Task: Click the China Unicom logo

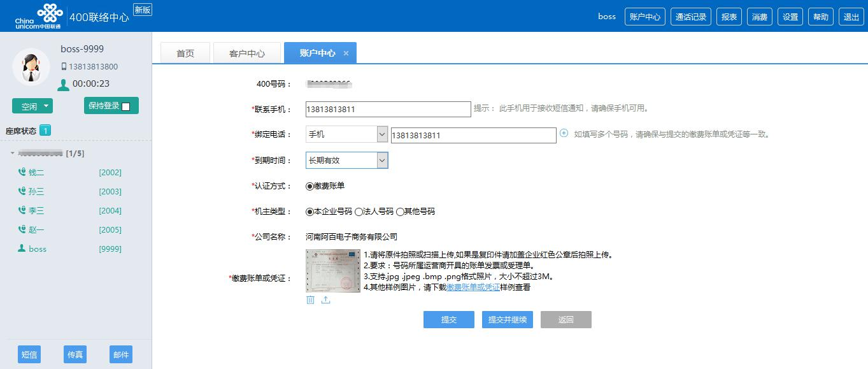Action: point(38,17)
